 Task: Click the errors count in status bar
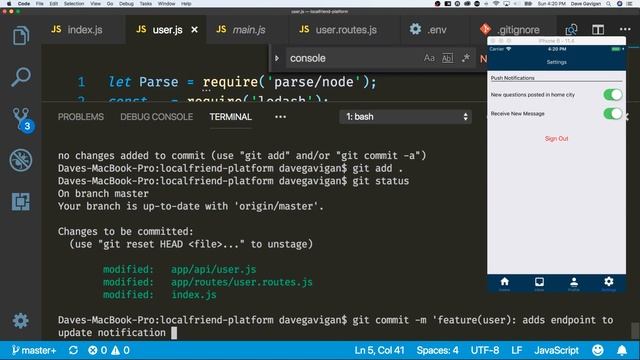pos(98,351)
